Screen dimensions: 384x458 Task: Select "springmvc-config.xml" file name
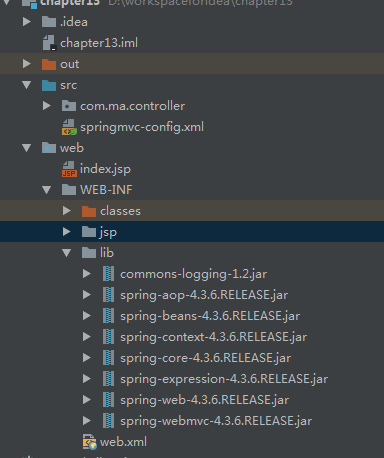pos(142,127)
